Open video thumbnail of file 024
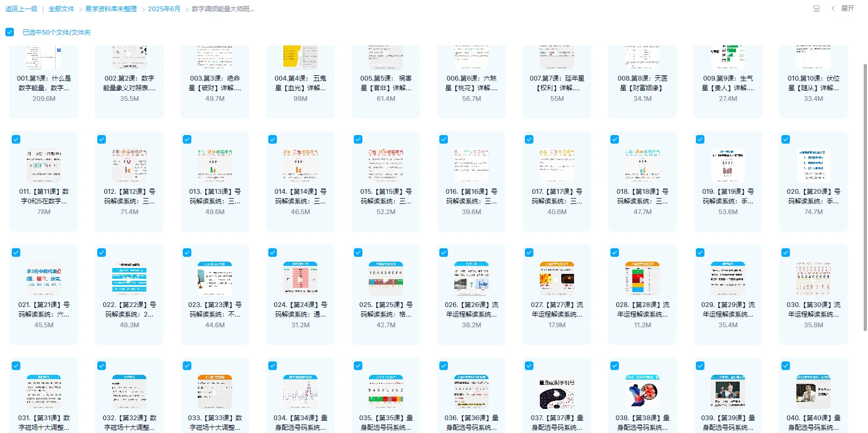 point(300,279)
